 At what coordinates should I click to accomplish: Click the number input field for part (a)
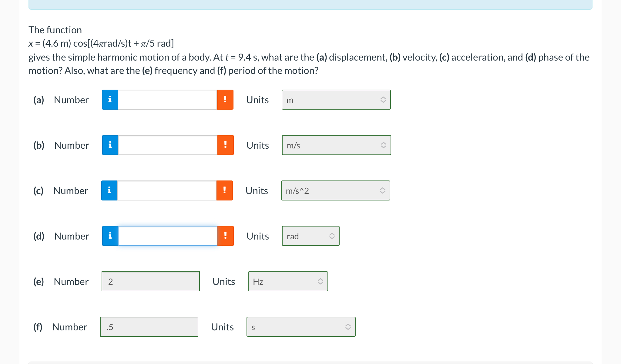tap(167, 100)
